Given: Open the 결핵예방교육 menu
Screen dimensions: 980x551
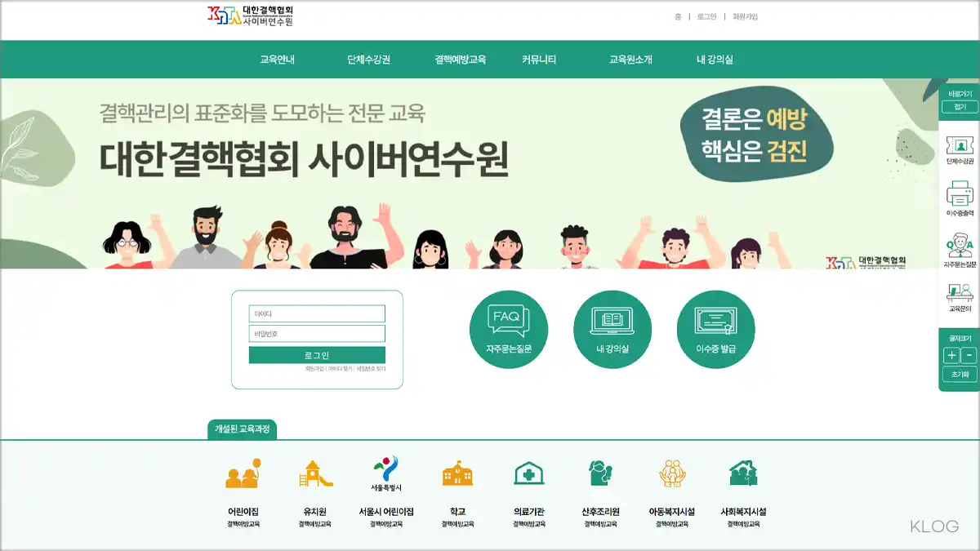Looking at the screenshot, I should coord(459,59).
